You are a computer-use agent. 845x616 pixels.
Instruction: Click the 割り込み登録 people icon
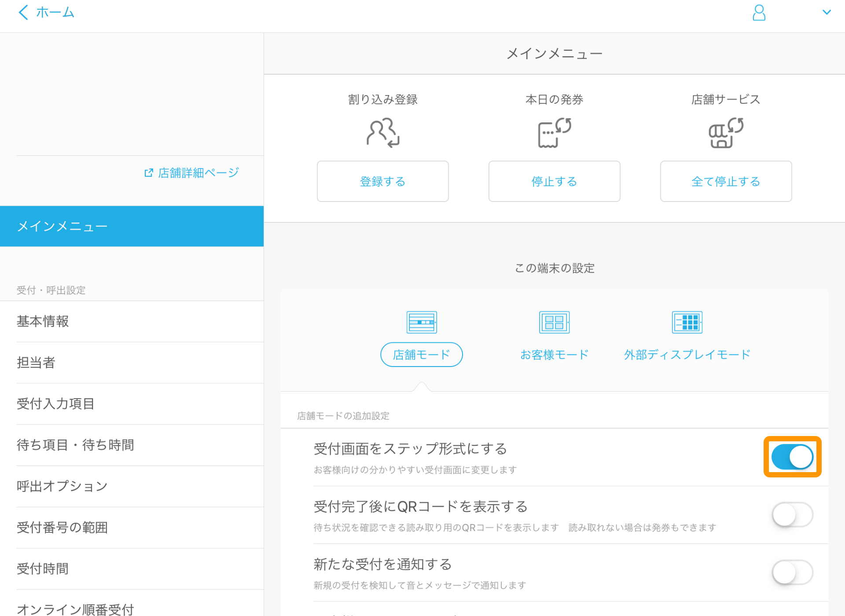point(383,132)
